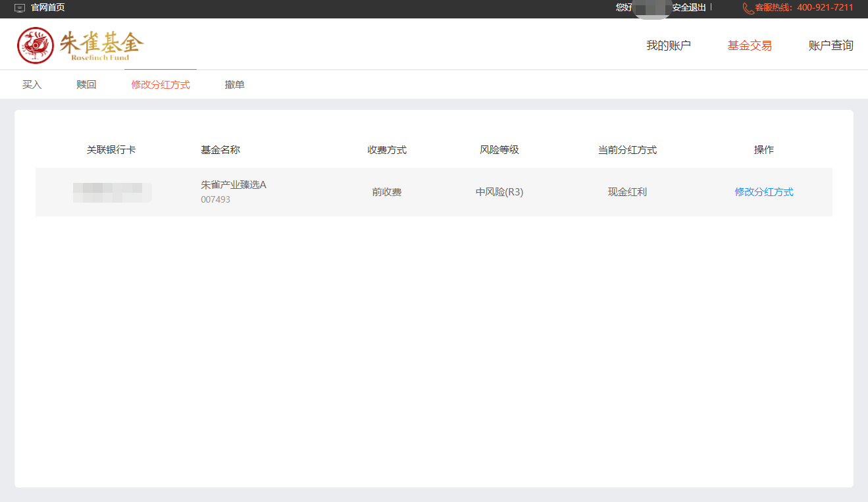Select the 修改分红方式 tab

click(x=161, y=85)
